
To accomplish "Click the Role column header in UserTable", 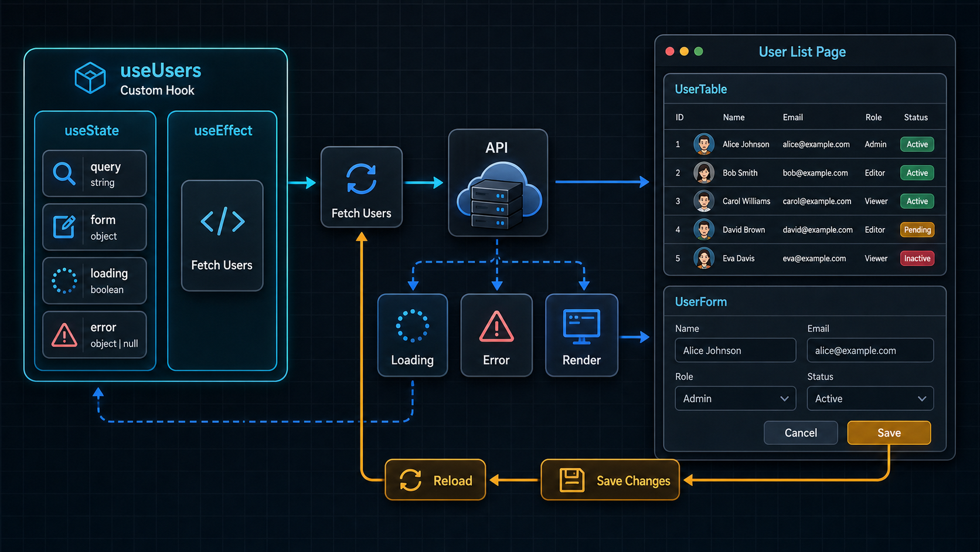I will click(873, 117).
